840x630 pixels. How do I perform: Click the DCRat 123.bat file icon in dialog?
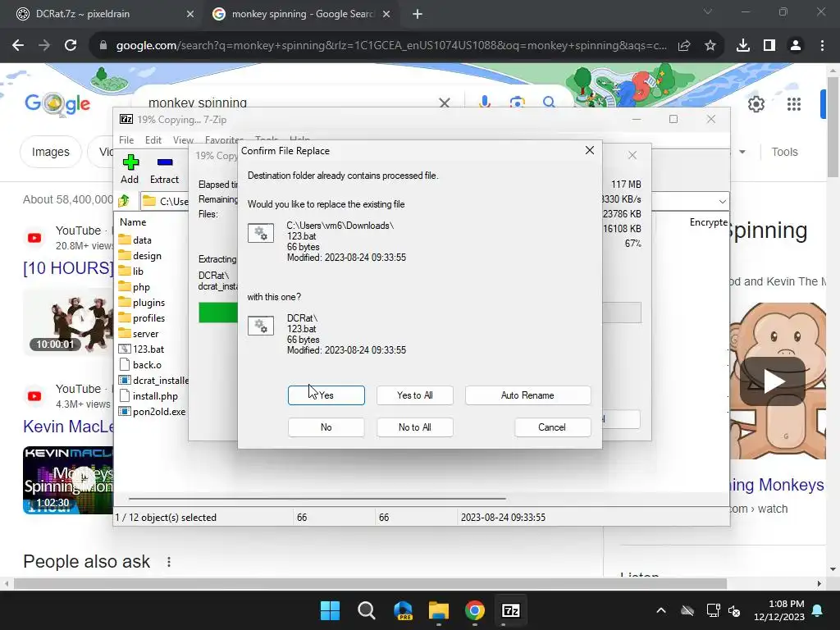coord(261,326)
